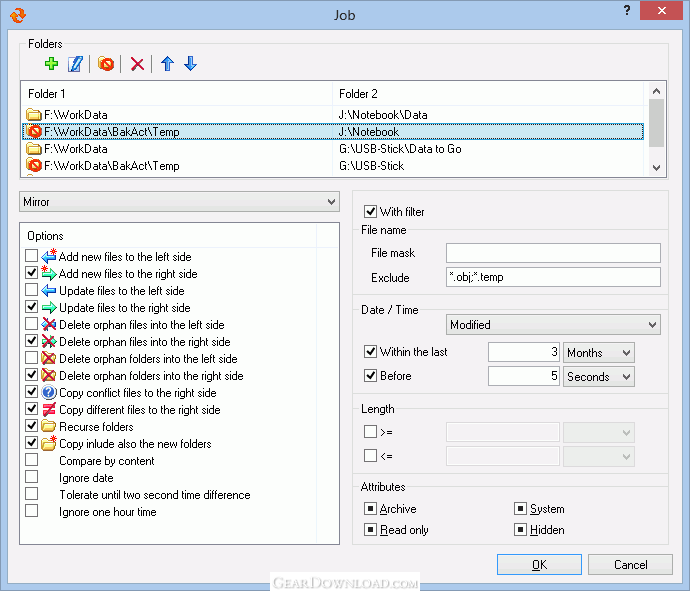Open the <= length unit dropdown
This screenshot has width=690, height=591.
pos(598,456)
